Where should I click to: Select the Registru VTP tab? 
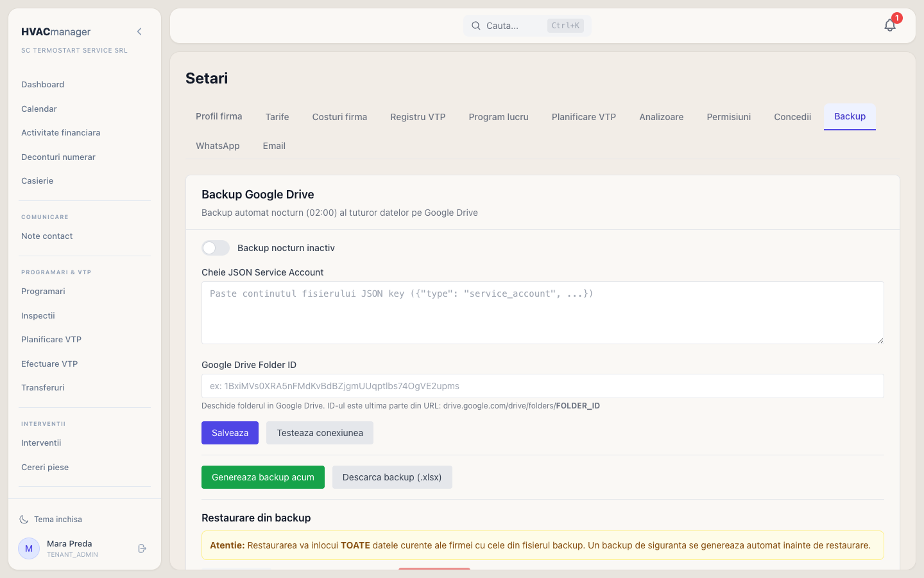point(418,117)
